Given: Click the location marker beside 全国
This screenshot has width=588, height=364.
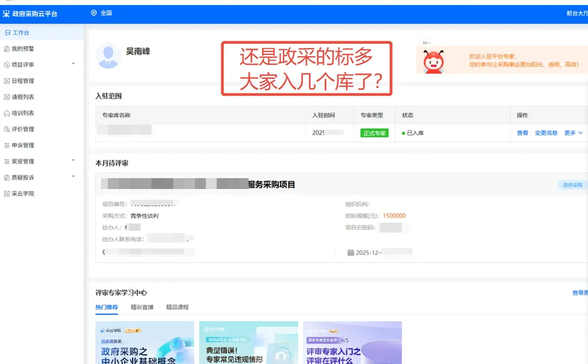Looking at the screenshot, I should coord(94,13).
